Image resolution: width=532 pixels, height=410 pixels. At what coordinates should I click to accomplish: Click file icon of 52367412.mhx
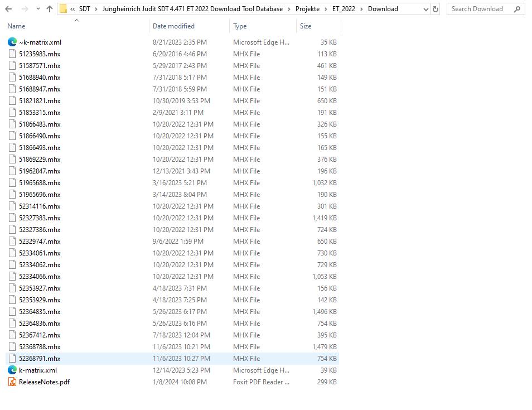coord(12,335)
